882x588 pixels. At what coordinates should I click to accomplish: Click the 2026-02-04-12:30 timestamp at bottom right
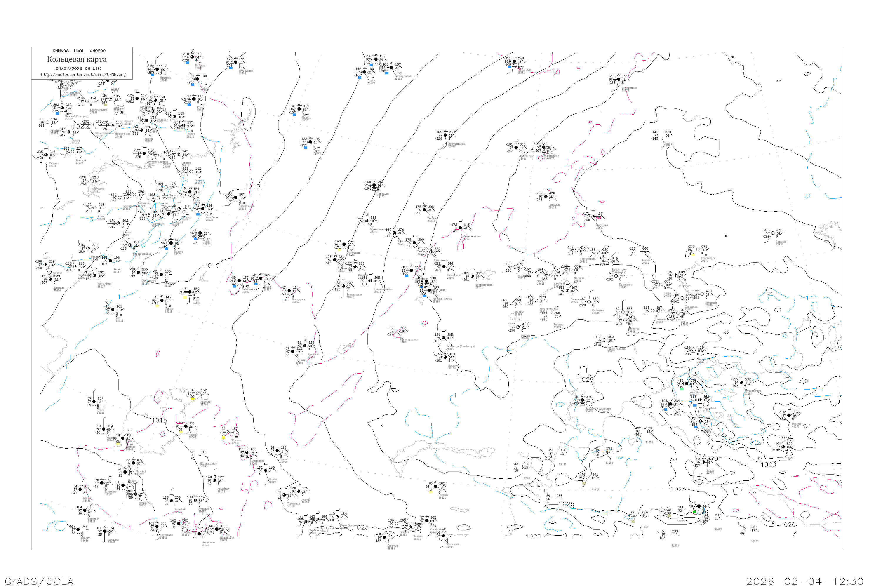point(805,581)
